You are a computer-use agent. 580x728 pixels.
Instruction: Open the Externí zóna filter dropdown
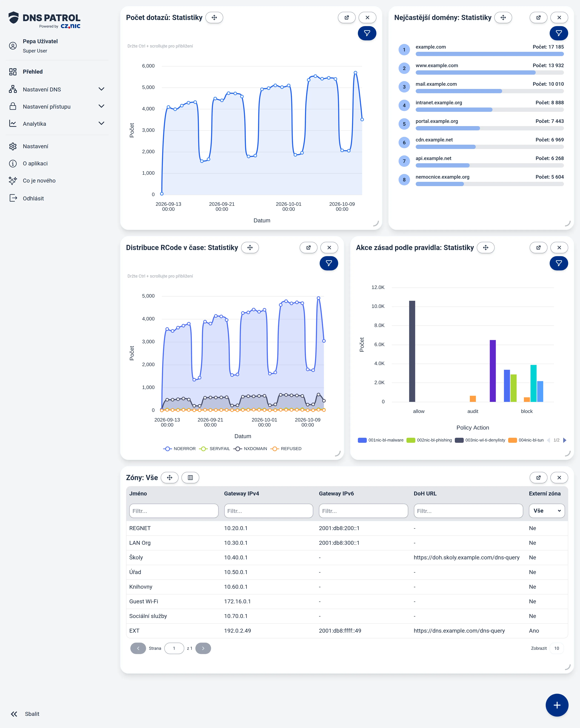[547, 510]
